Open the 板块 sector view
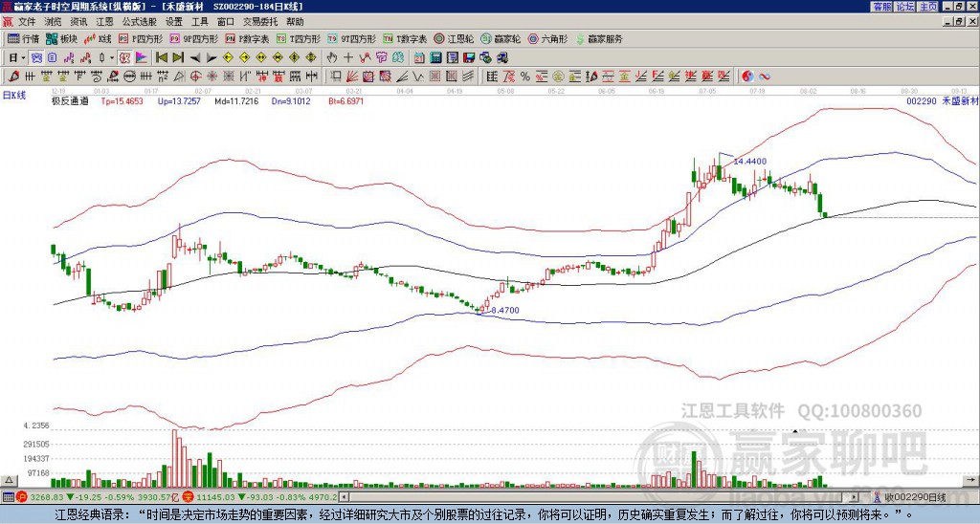The image size is (980, 524). 62,38
